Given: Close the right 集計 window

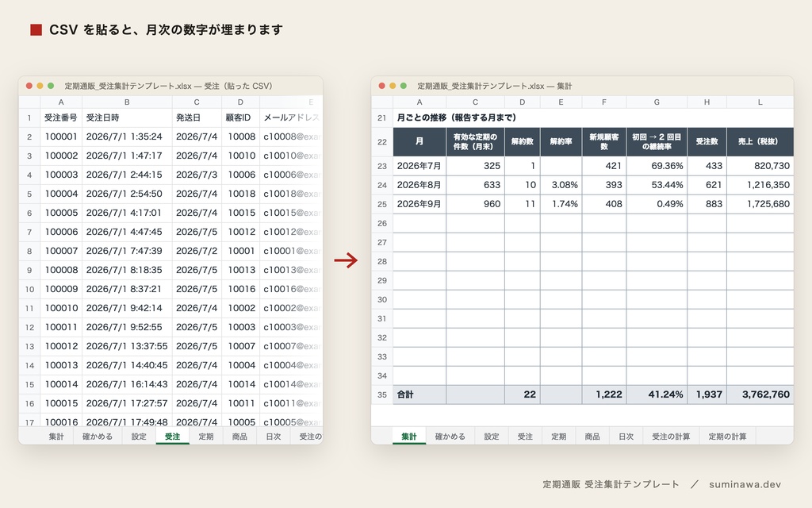Looking at the screenshot, I should click(381, 86).
